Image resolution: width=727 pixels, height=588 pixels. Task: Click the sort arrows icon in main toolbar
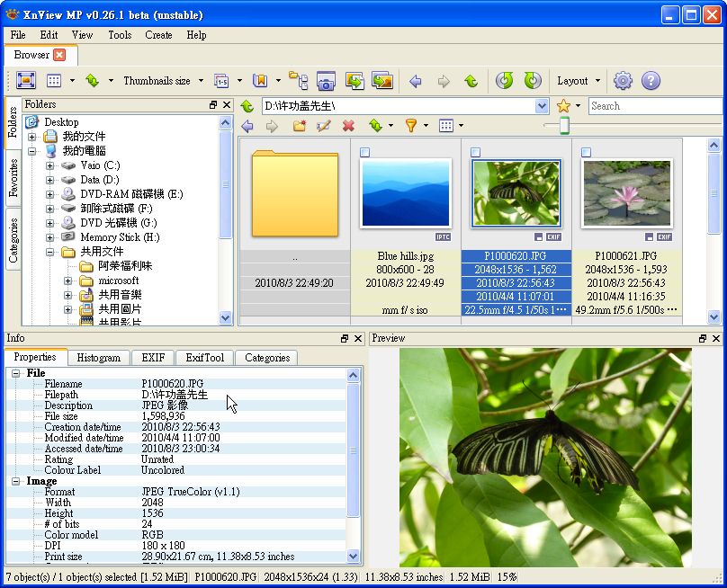pyautogui.click(x=93, y=81)
